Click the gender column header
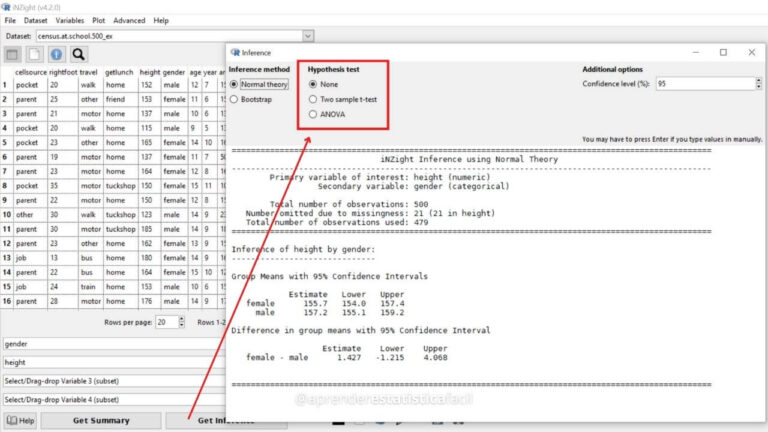The height and width of the screenshot is (432, 768). coord(174,72)
